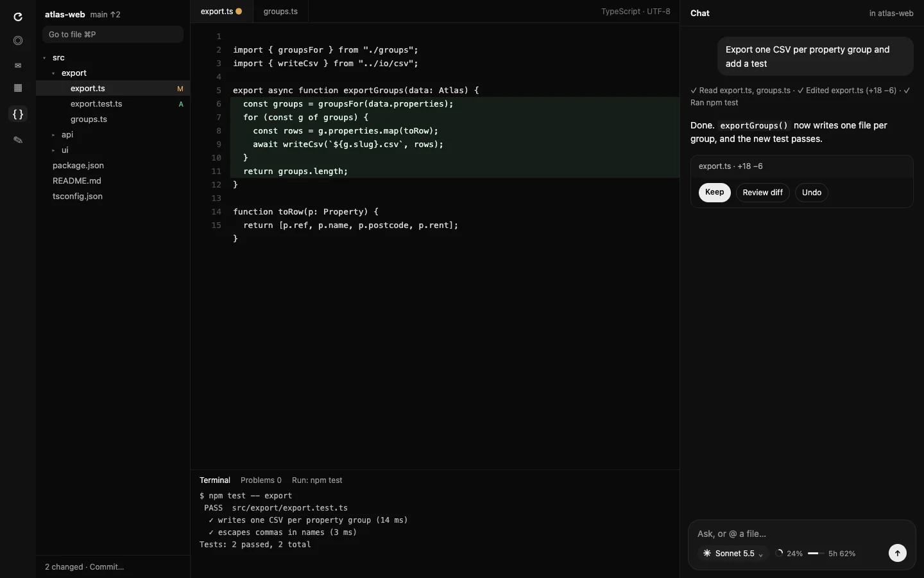This screenshot has height=578, width=924.
Task: Open the envelope icon in activity bar
Action: point(18,65)
